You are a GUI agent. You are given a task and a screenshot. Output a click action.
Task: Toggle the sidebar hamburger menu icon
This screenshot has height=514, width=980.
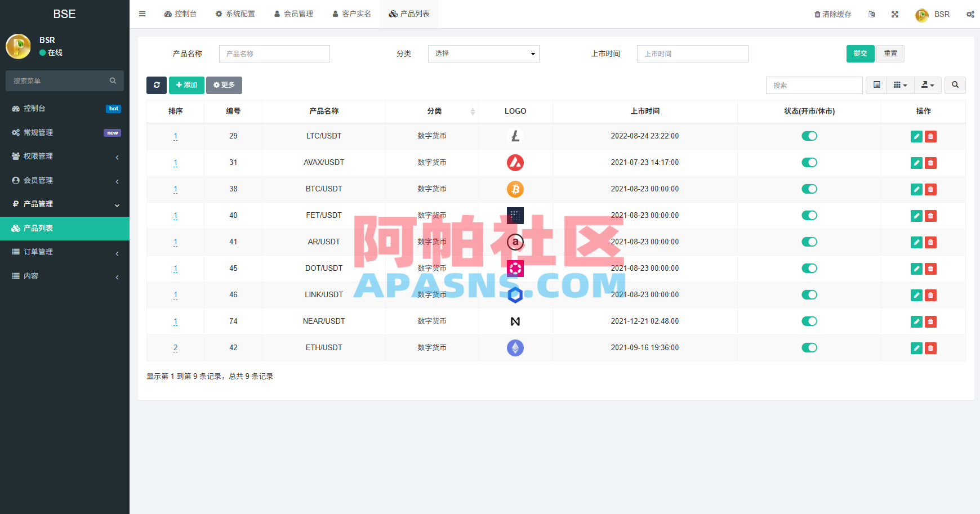pos(142,14)
